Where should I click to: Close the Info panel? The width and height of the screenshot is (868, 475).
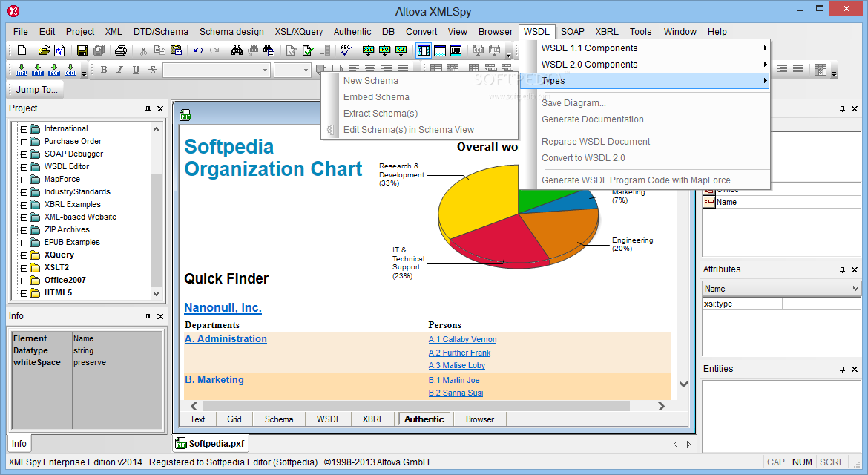pos(160,316)
